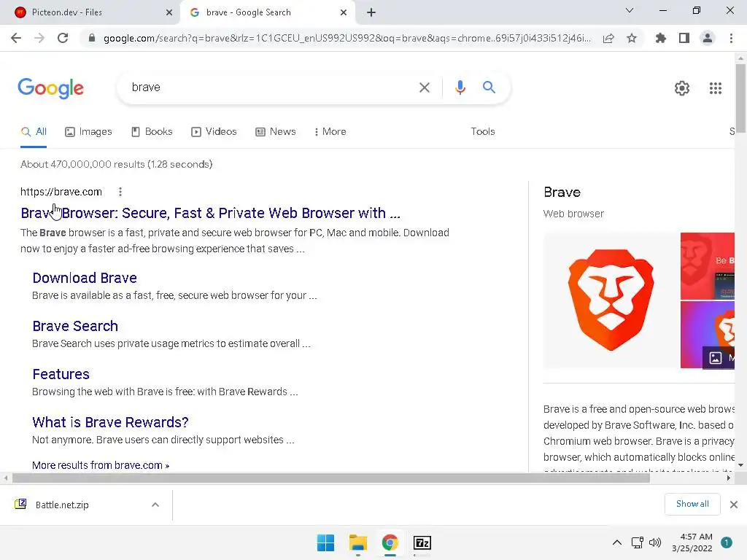Click Chrome icon on taskbar

click(390, 542)
